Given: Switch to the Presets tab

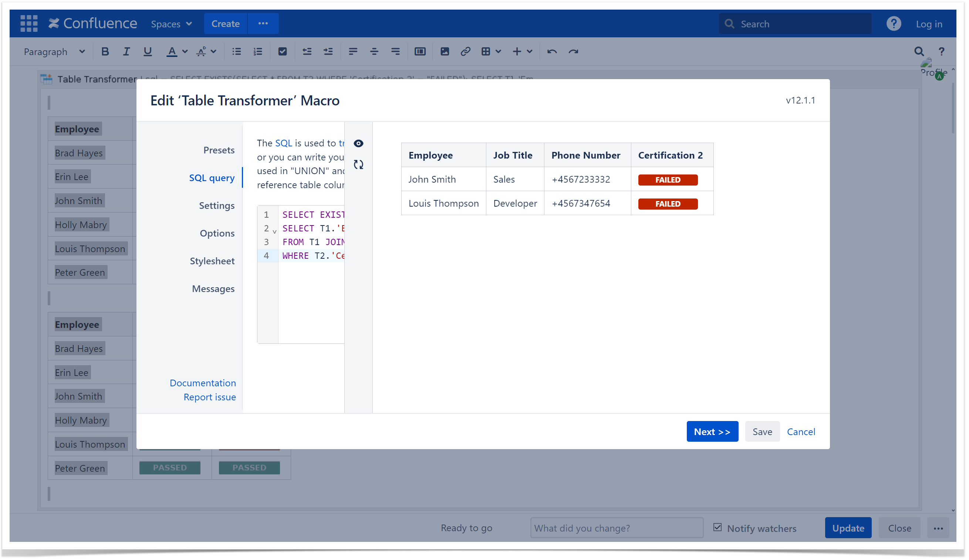Looking at the screenshot, I should (219, 150).
